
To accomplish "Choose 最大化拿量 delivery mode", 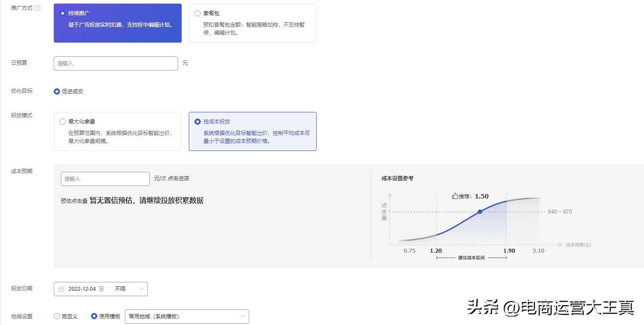I will [x=62, y=121].
